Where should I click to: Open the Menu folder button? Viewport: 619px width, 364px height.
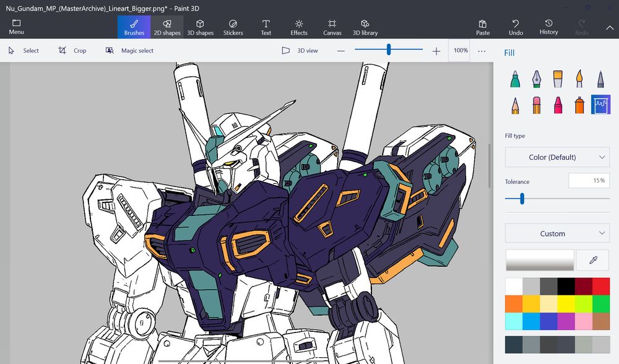tap(16, 27)
